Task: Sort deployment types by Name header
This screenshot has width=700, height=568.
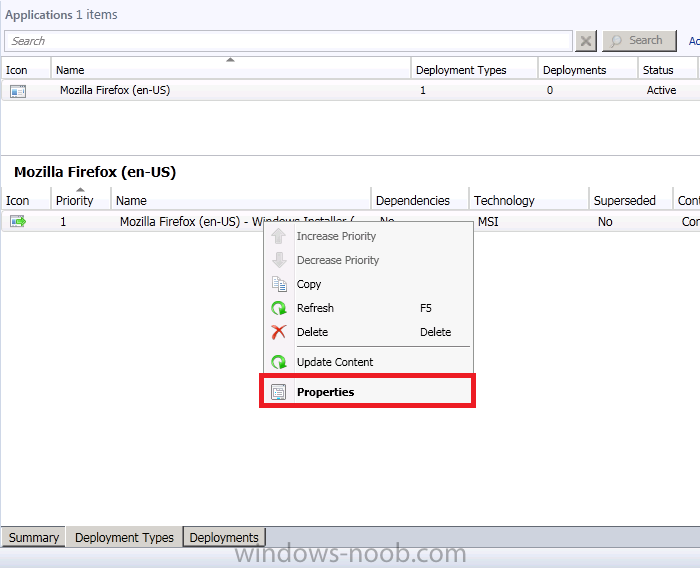Action: tap(241, 200)
